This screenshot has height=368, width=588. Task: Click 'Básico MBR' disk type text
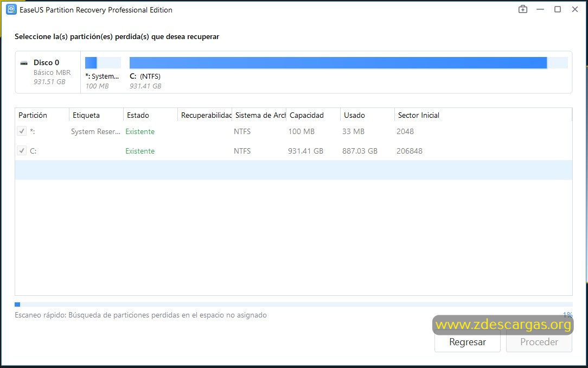click(x=52, y=72)
